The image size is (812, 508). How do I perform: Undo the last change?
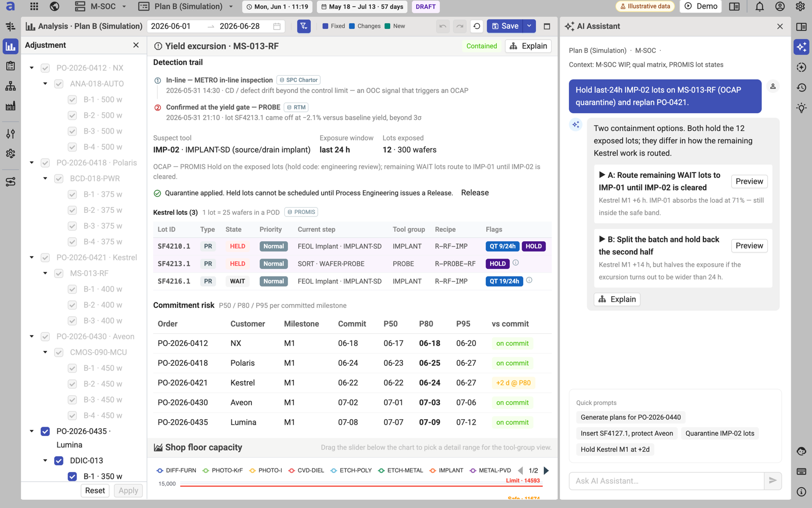coord(443,26)
